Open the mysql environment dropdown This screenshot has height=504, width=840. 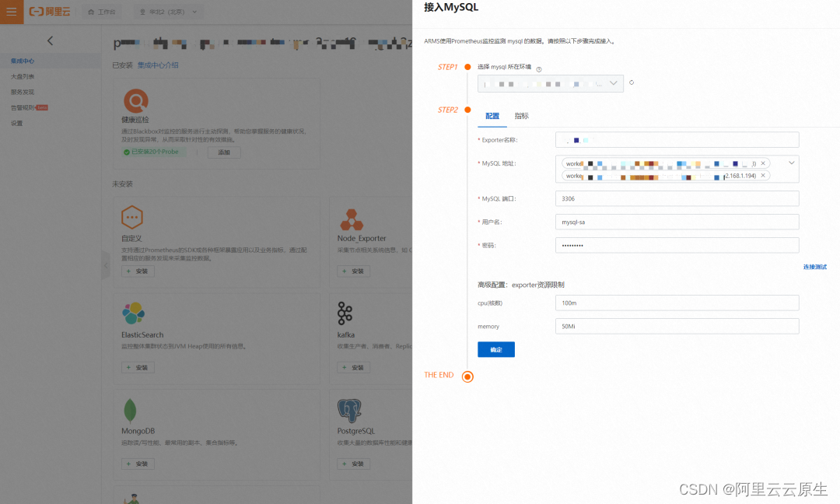(x=550, y=83)
